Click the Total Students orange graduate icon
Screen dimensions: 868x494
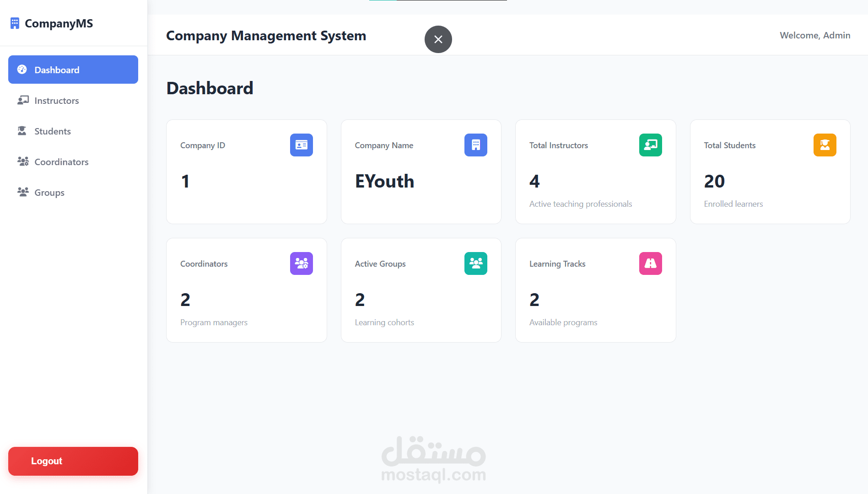(825, 145)
